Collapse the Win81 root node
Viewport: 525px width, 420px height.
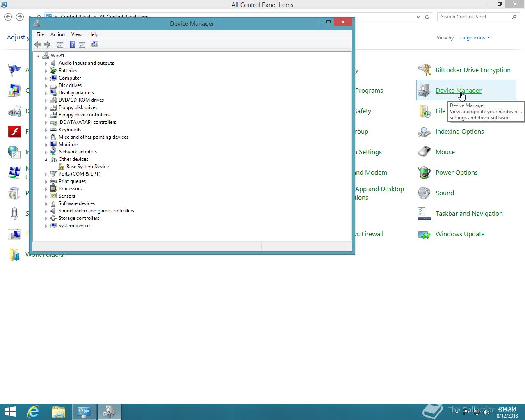[x=39, y=56]
